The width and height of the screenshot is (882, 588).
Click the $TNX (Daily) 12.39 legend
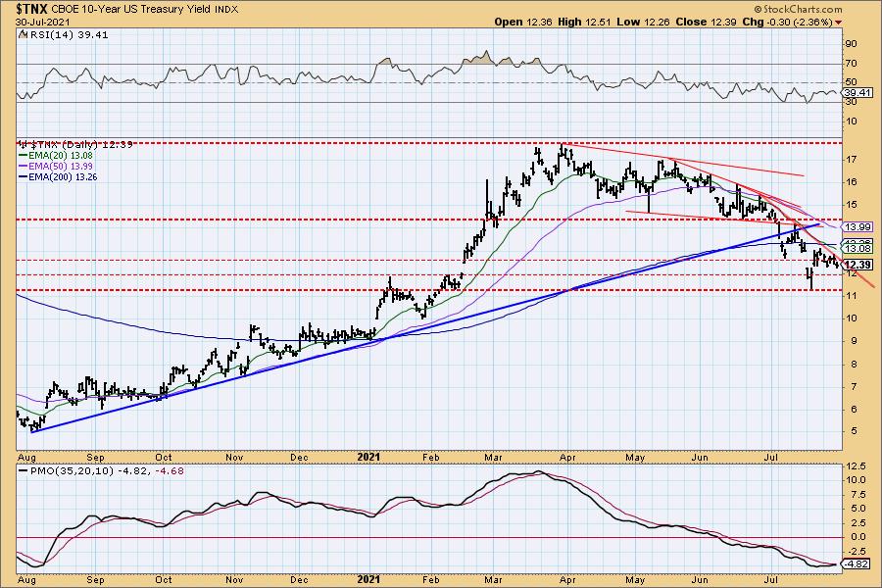point(75,145)
